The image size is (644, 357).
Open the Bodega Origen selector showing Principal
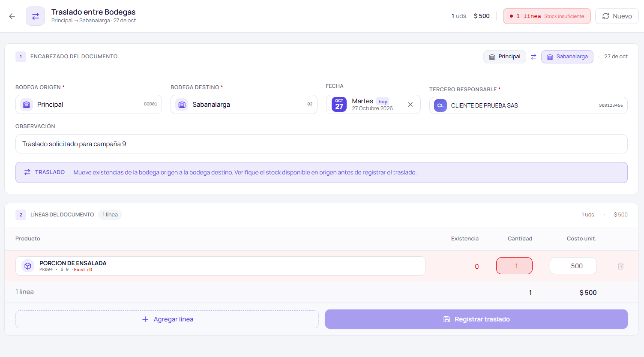pyautogui.click(x=89, y=105)
